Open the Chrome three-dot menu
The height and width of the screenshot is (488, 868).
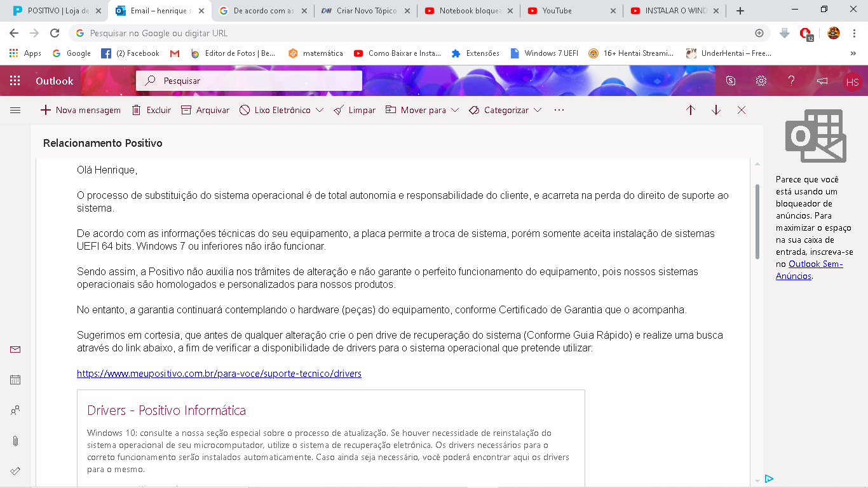point(854,33)
